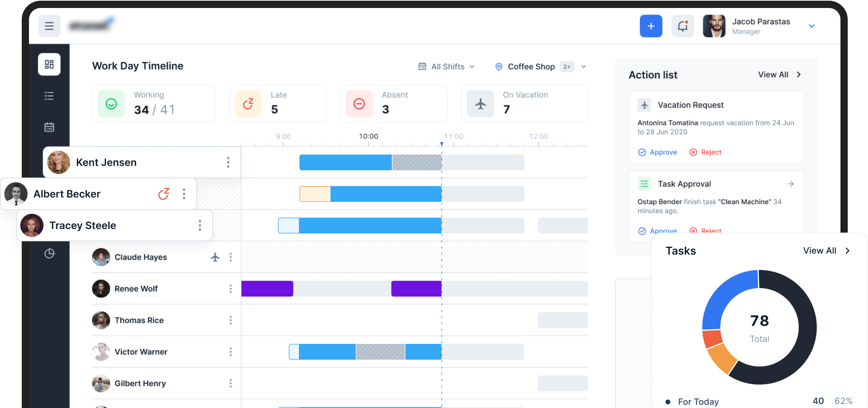Open Renee Wolf's kebab menu
The image size is (868, 408).
tap(230, 289)
